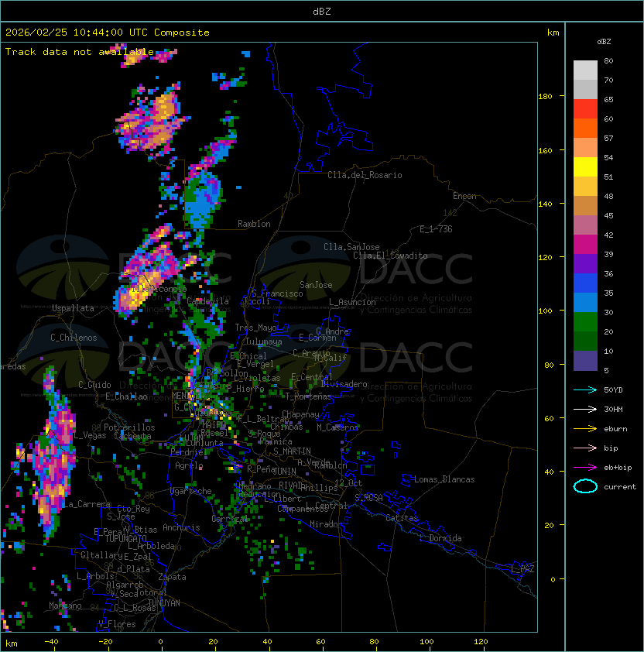Click the '57' value on the dBZ scale
Screen dimensions: 644x652
click(608, 139)
